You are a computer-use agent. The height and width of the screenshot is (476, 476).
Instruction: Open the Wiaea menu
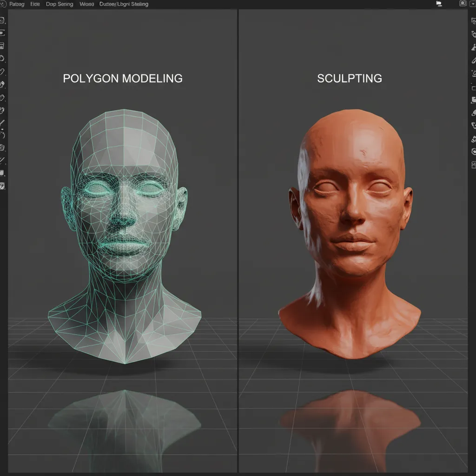pos(86,4)
